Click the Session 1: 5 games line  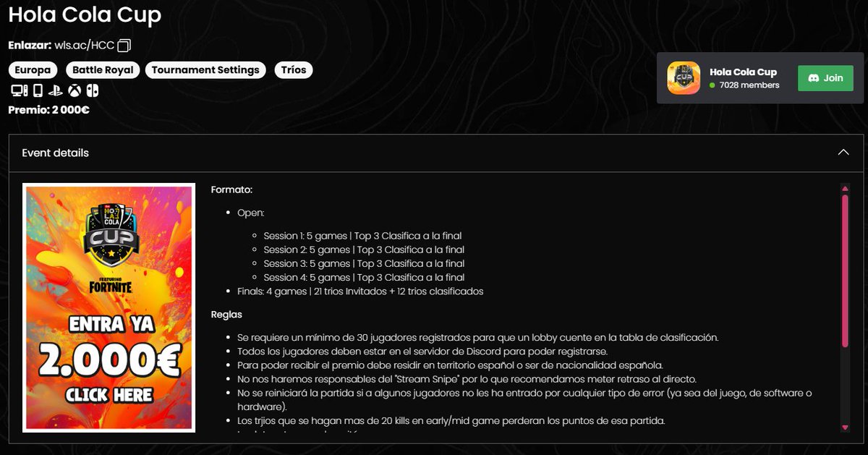362,236
